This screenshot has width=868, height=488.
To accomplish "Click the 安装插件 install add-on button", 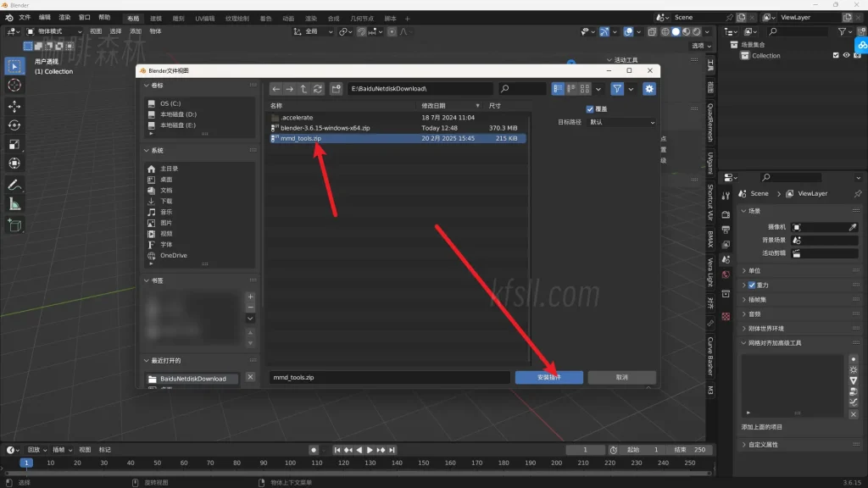I will [548, 377].
